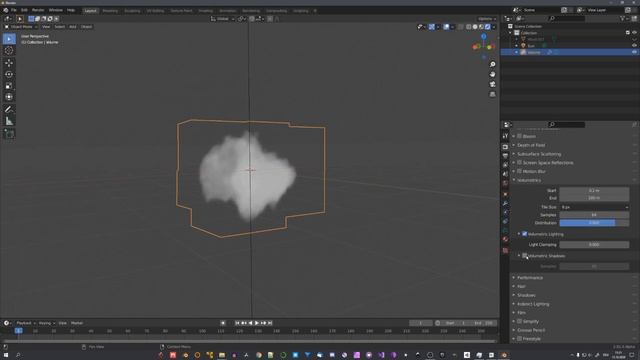Open the Options popover in the viewport header
Viewport: 640px width, 360px height.
tap(487, 19)
